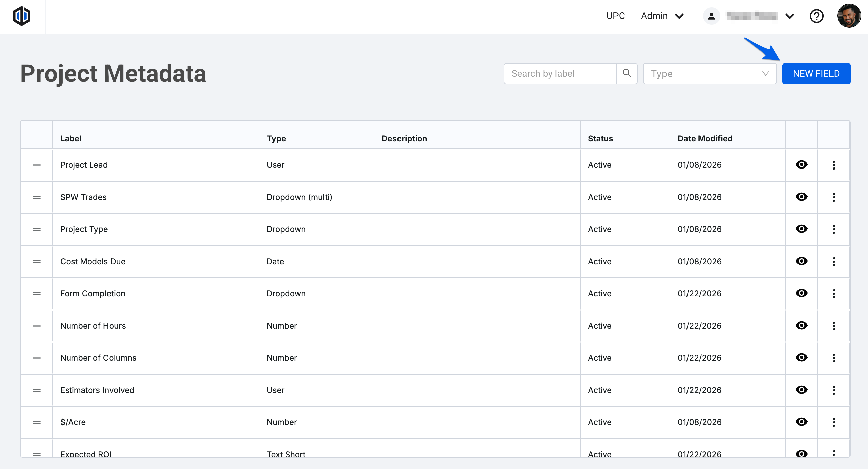Click the search magnifier icon

point(627,73)
